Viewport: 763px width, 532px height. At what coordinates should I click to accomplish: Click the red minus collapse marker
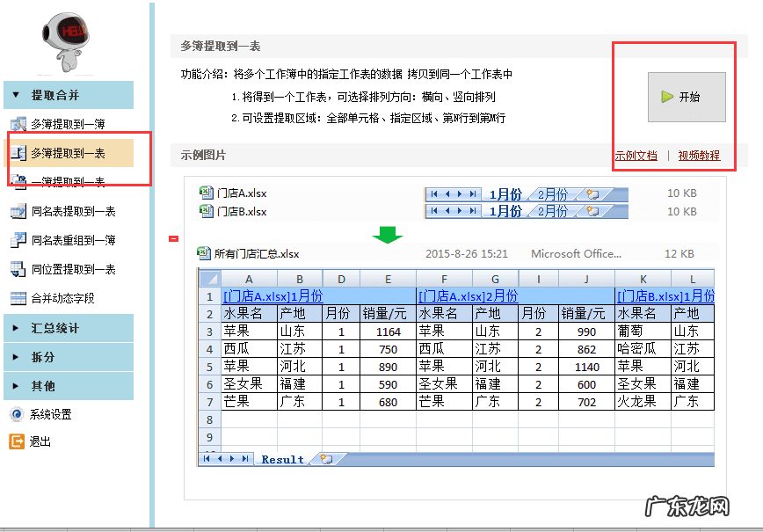pyautogui.click(x=174, y=239)
